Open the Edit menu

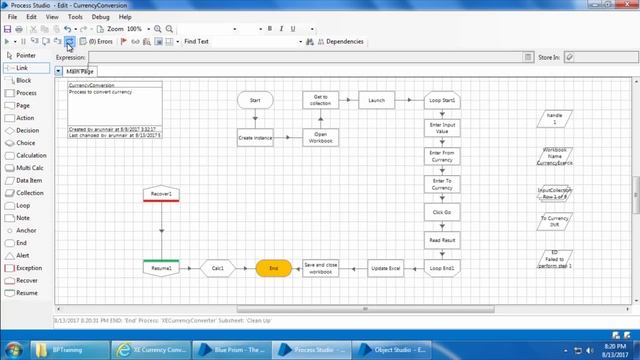click(x=31, y=17)
